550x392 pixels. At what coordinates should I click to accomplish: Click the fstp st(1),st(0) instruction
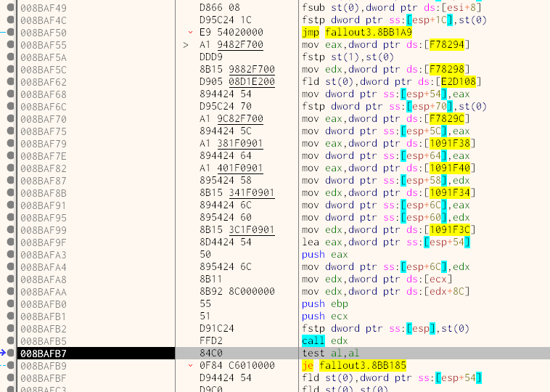348,57
